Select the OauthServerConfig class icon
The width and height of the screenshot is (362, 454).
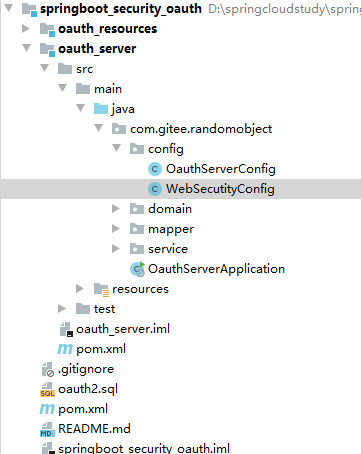point(155,169)
